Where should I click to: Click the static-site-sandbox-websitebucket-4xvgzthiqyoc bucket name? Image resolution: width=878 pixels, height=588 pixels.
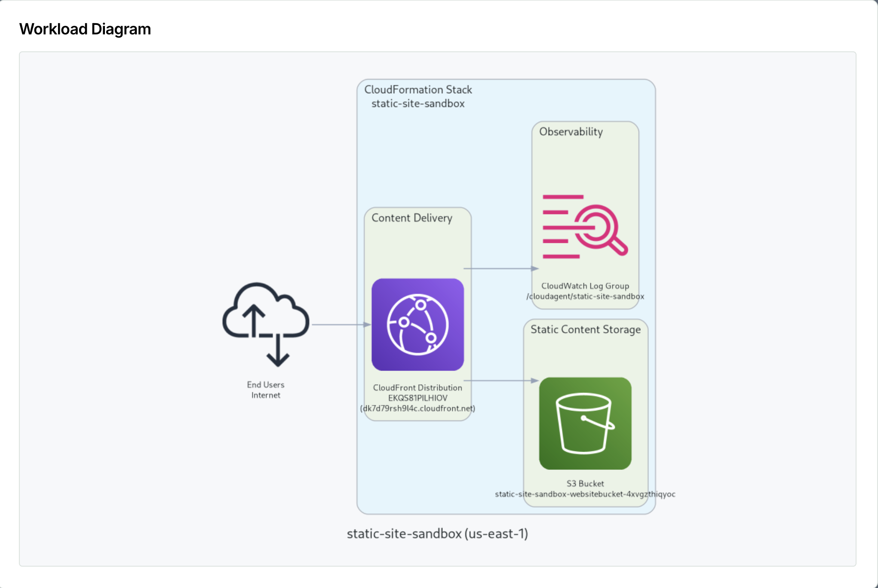pos(585,494)
